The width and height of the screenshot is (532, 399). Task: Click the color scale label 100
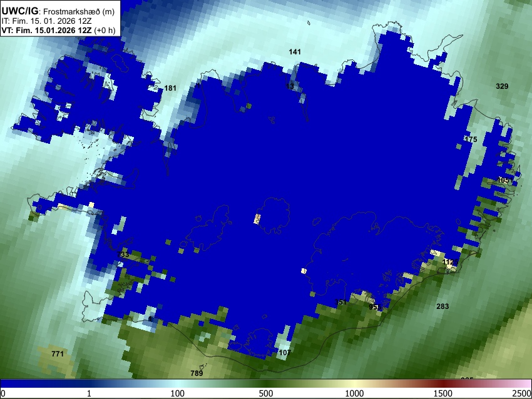[177, 393]
